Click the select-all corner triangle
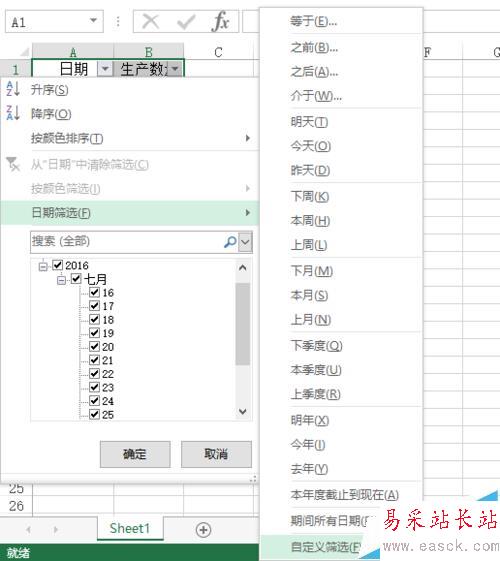The height and width of the screenshot is (561, 500). (24, 52)
